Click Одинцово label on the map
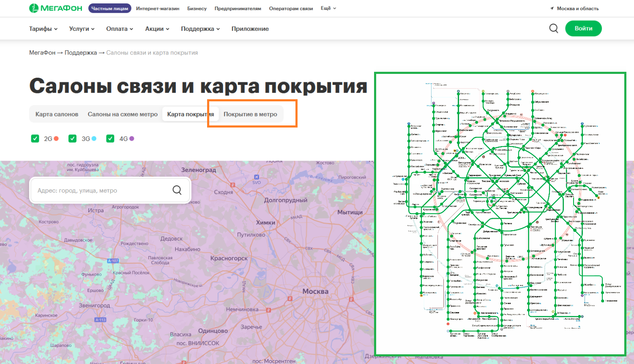This screenshot has height=364, width=634. 213,331
